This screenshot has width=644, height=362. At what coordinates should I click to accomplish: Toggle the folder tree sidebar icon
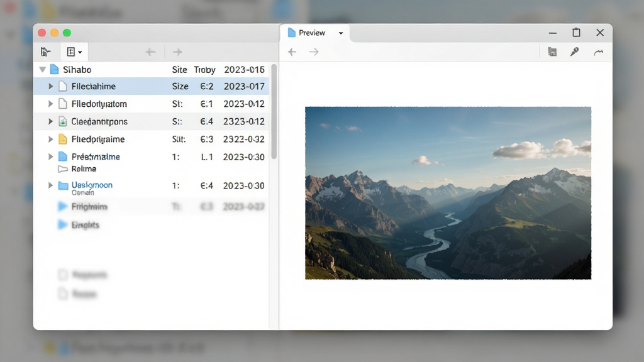(45, 52)
